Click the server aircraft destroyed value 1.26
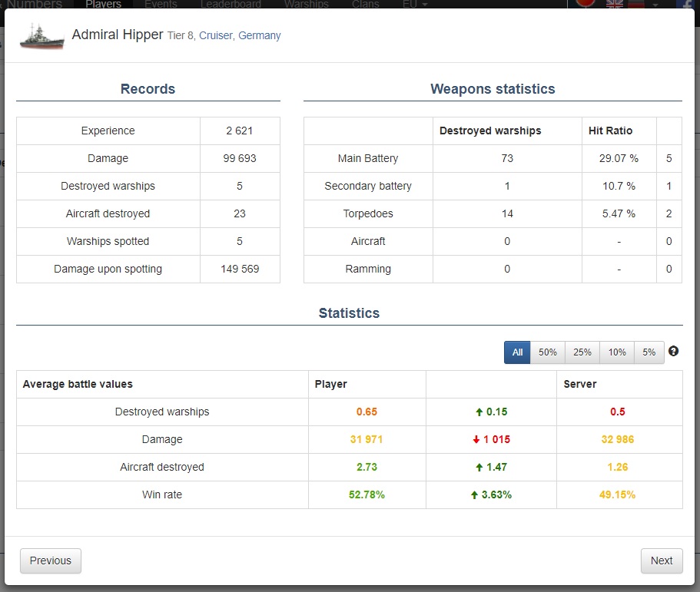 pyautogui.click(x=618, y=467)
